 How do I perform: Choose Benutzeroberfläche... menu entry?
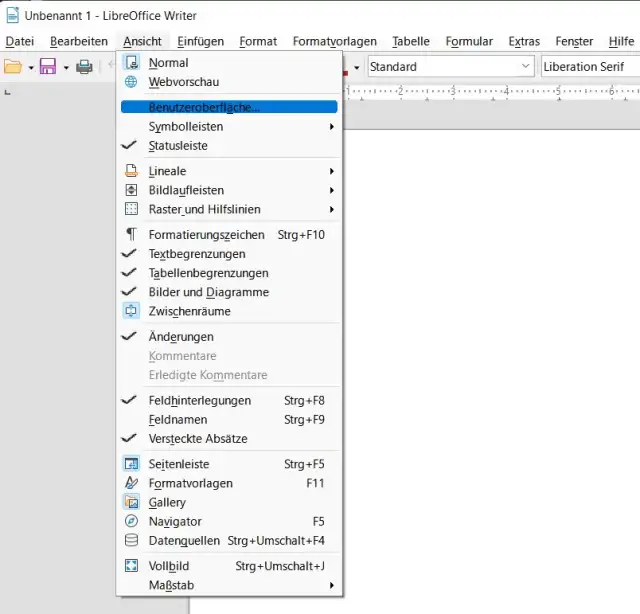[204, 107]
